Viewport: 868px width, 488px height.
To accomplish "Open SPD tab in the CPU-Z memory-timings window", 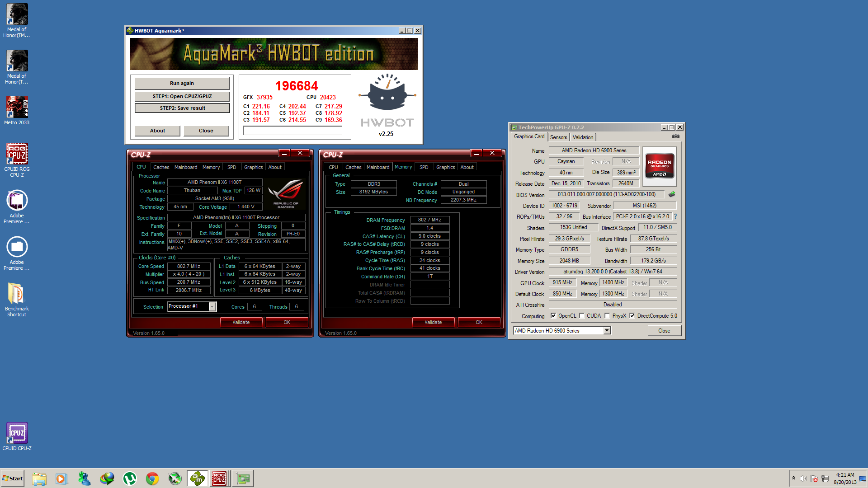I will point(424,167).
